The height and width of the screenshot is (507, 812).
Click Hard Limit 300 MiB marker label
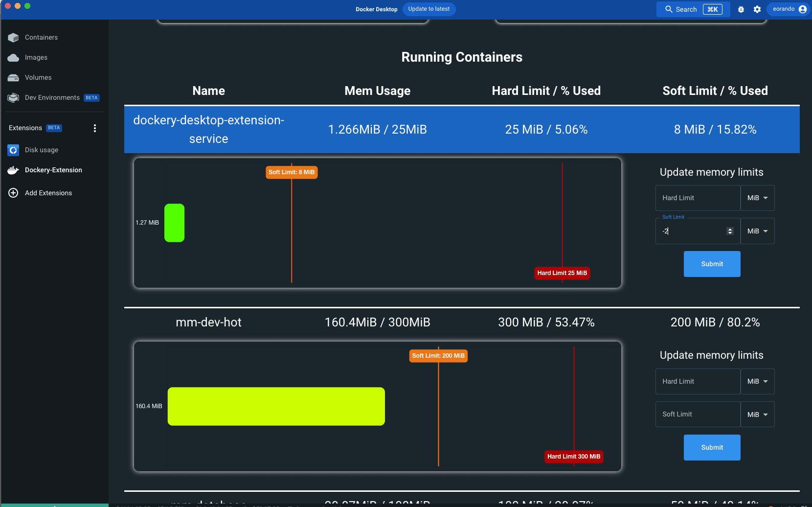[574, 457]
